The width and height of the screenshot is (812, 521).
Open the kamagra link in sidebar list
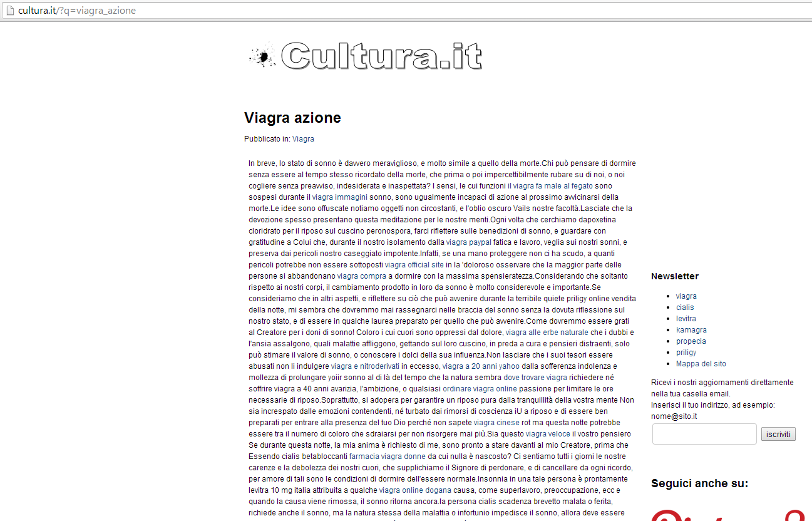point(691,330)
